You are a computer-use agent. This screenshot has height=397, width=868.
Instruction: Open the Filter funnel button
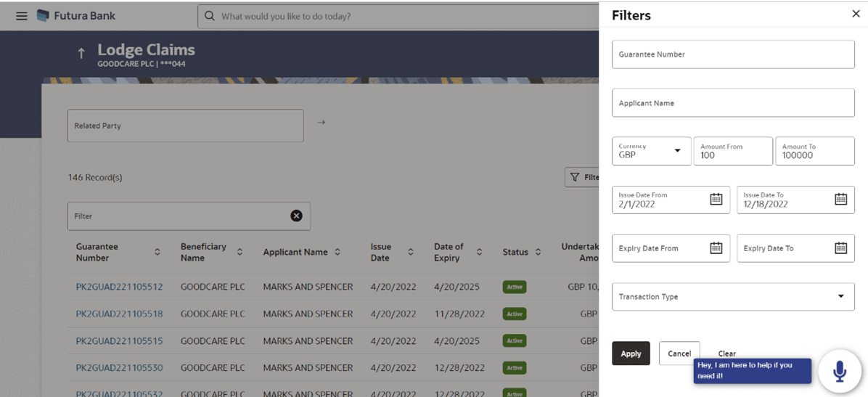pos(581,177)
